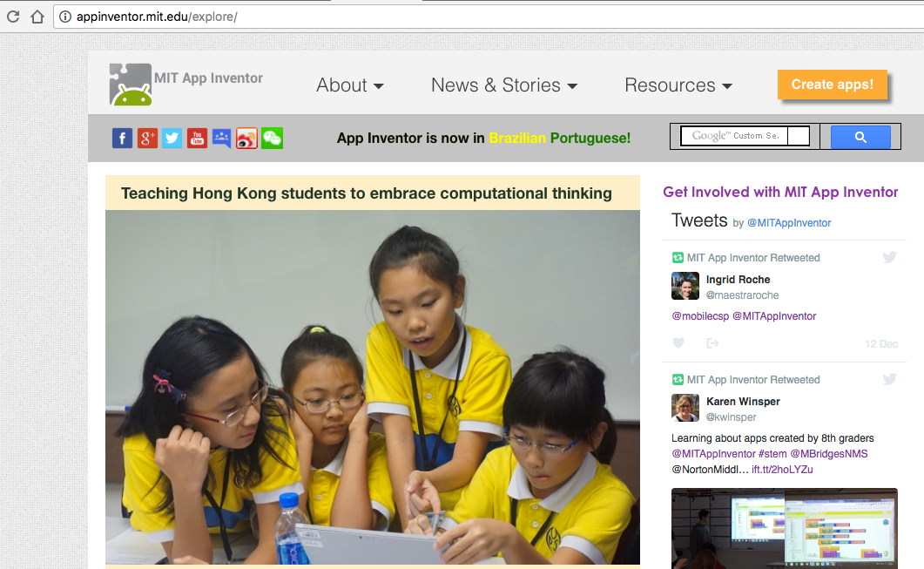Viewport: 924px width, 569px height.
Task: Follow the ift.tt/2hoLYZu link
Action: (783, 470)
